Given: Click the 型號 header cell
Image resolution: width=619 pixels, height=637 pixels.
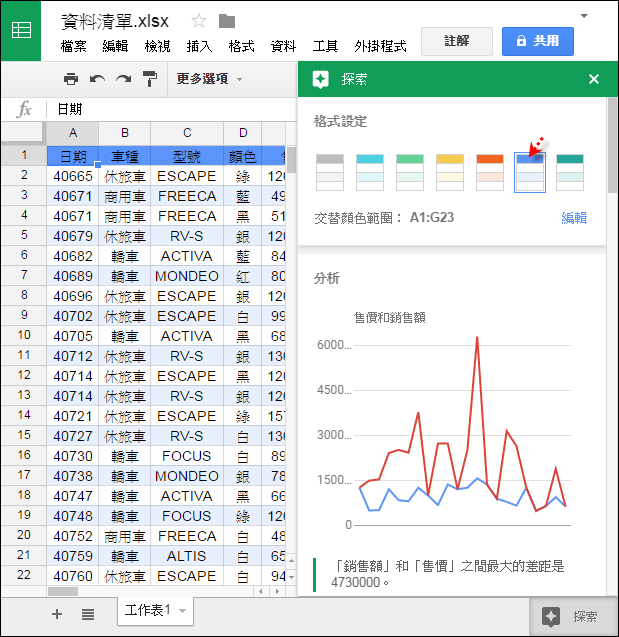Looking at the screenshot, I should [x=187, y=156].
